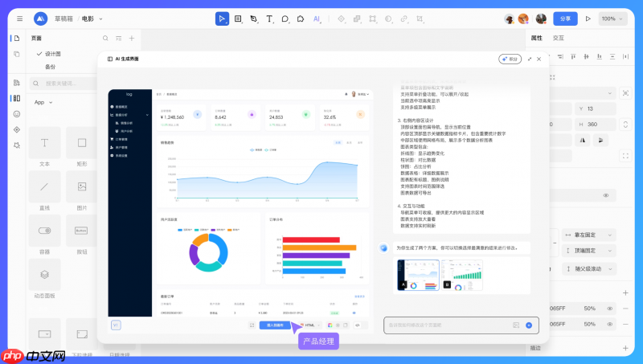Screen dimensions: 643x364
Task: Click the diamond component toolbar icon
Action: click(x=341, y=18)
